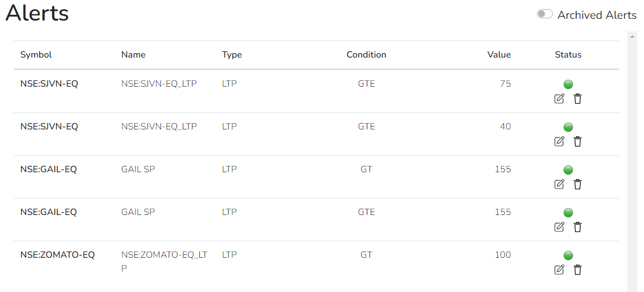Click green status dot of first SJVN alert
Image resolution: width=644 pixels, height=292 pixels.
568,84
